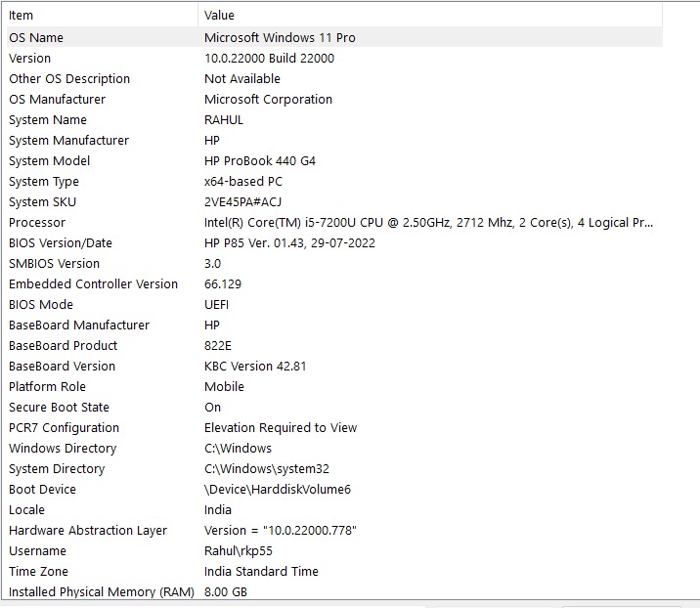Click the 822E baseboard product value
The image size is (700, 608).
click(218, 345)
